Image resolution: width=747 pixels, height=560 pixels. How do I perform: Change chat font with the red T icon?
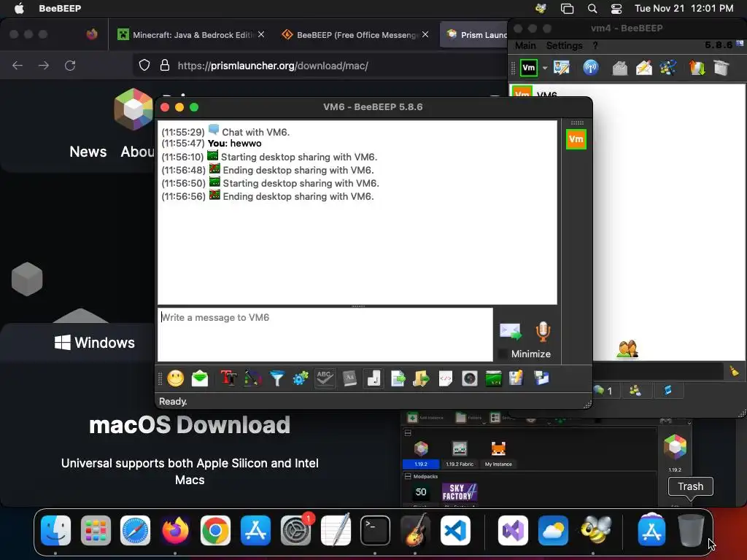coord(228,379)
